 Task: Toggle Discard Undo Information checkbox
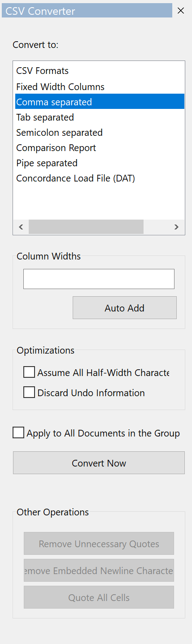coord(29,393)
